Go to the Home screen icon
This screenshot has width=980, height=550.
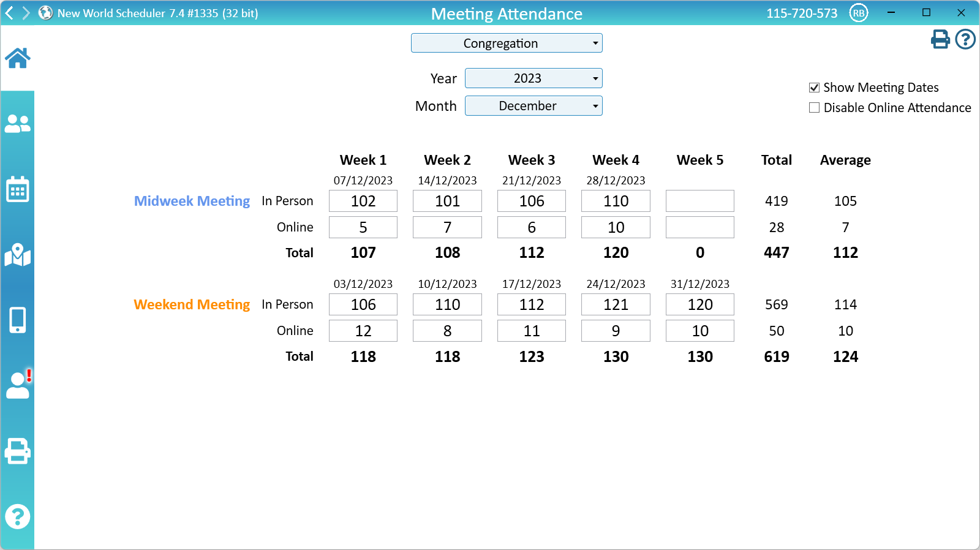(17, 58)
